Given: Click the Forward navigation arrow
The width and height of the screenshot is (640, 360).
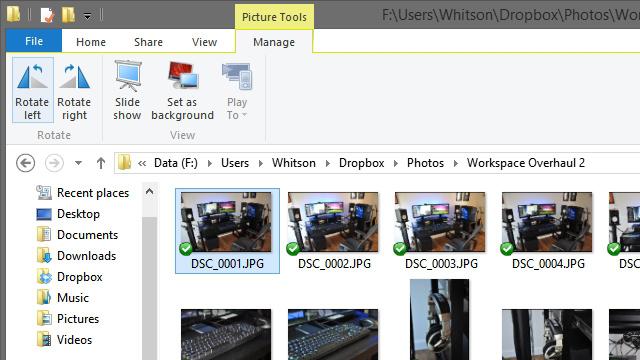Looking at the screenshot, I should [54, 163].
